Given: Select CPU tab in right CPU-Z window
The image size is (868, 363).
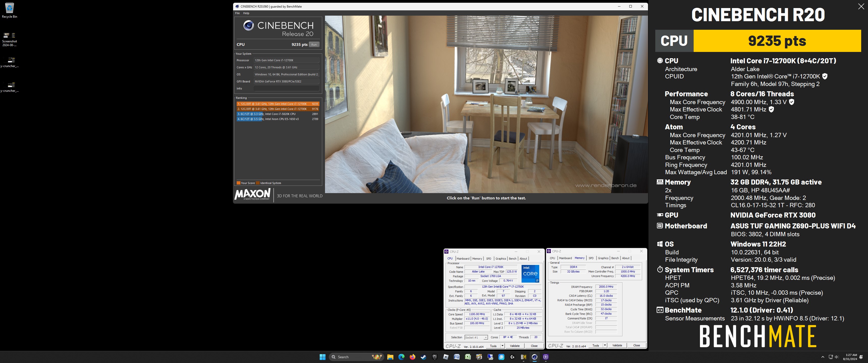Looking at the screenshot, I should click(x=552, y=258).
